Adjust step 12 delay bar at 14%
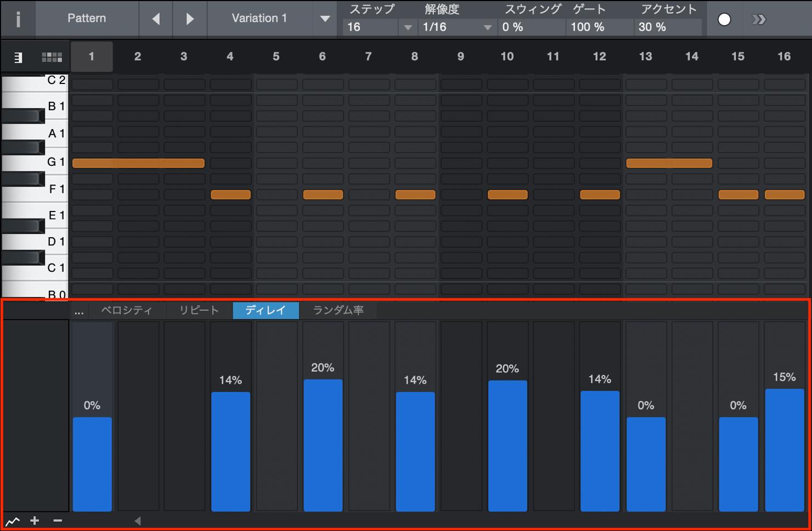Screen dimensions: 812x531 pyautogui.click(x=600, y=451)
